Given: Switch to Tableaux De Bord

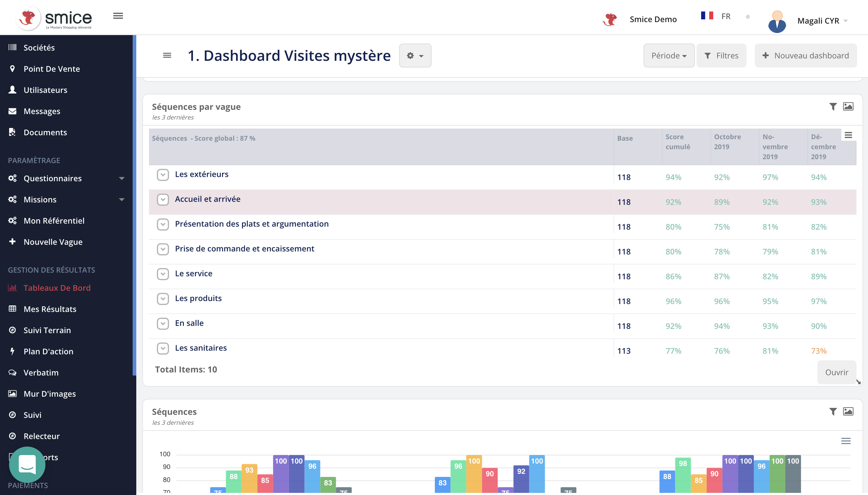Looking at the screenshot, I should [57, 288].
